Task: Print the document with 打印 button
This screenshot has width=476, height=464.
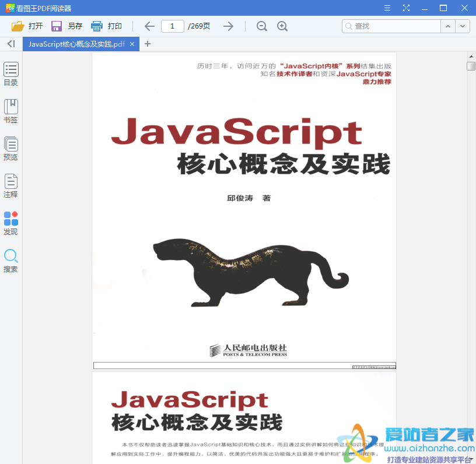Action: (107, 26)
